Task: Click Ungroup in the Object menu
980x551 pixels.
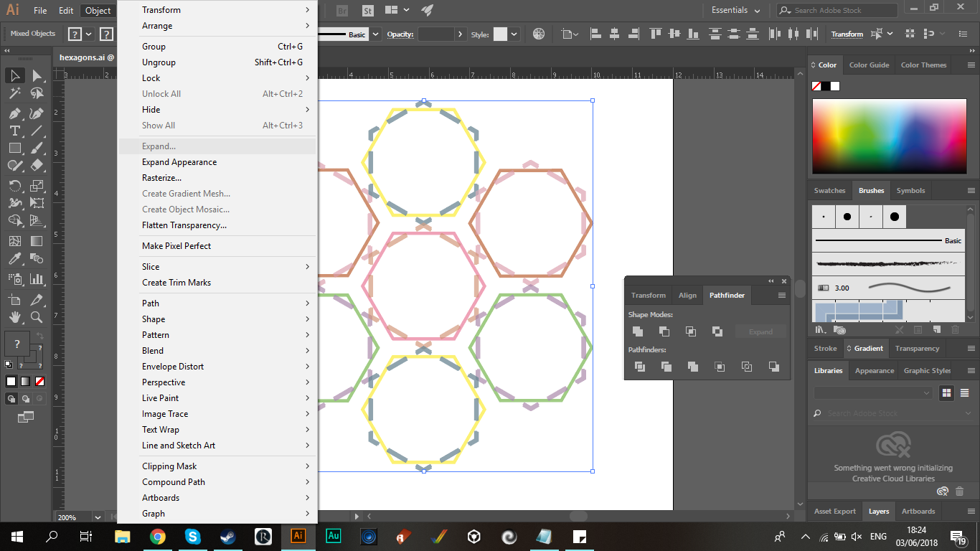Action: pyautogui.click(x=217, y=62)
